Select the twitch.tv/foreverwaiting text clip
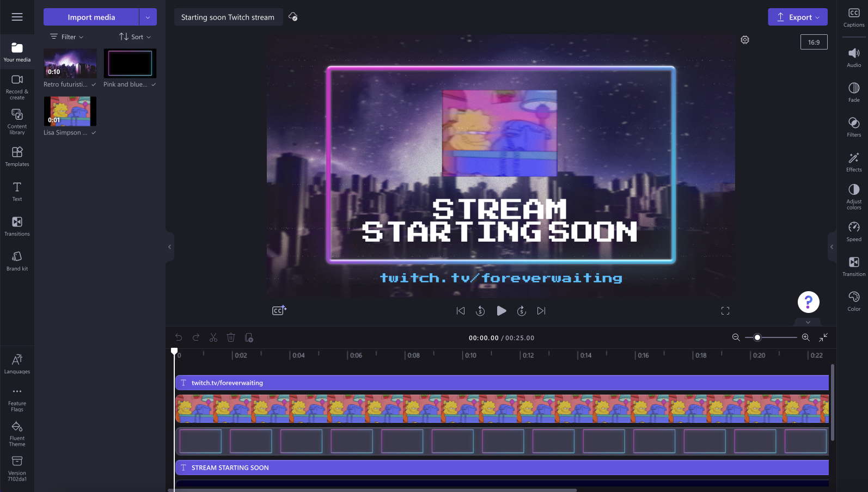The image size is (868, 492). 502,383
